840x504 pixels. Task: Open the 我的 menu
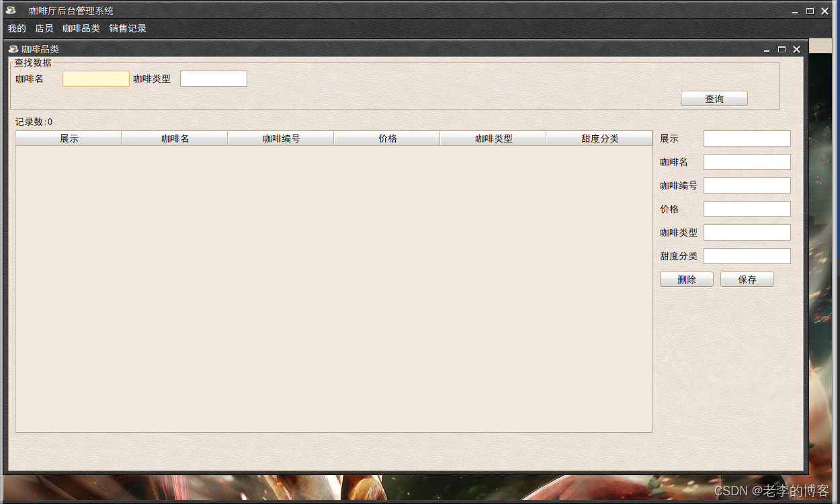[x=15, y=28]
